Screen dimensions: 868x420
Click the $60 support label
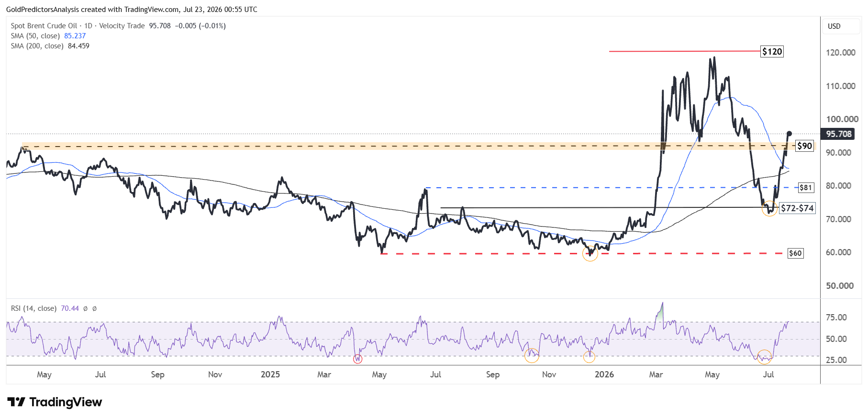[x=795, y=253]
